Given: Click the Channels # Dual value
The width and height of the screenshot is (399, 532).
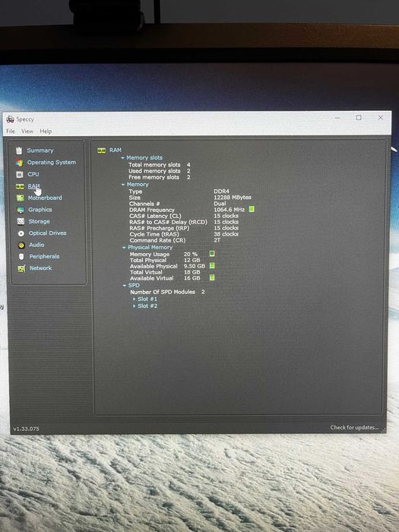Looking at the screenshot, I should pos(220,204).
